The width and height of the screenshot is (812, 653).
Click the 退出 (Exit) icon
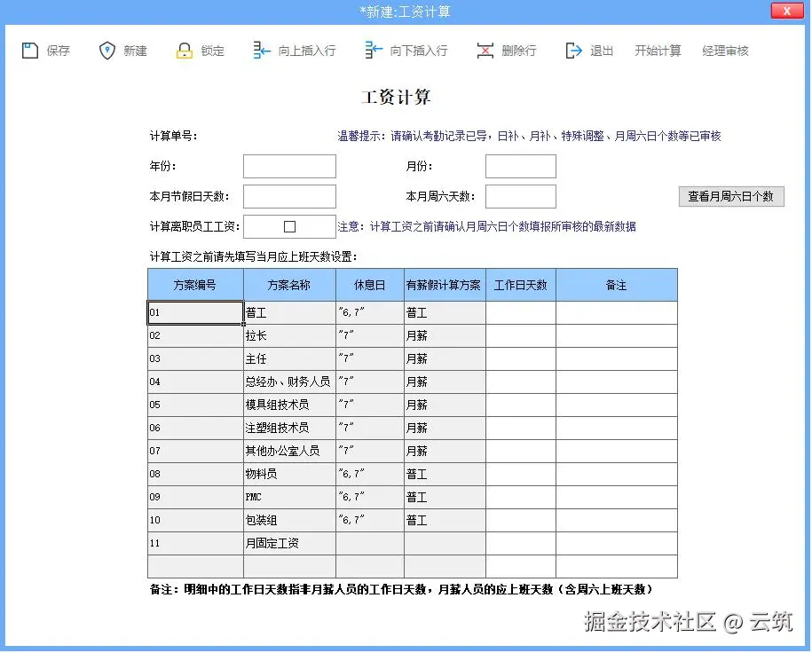click(x=573, y=51)
